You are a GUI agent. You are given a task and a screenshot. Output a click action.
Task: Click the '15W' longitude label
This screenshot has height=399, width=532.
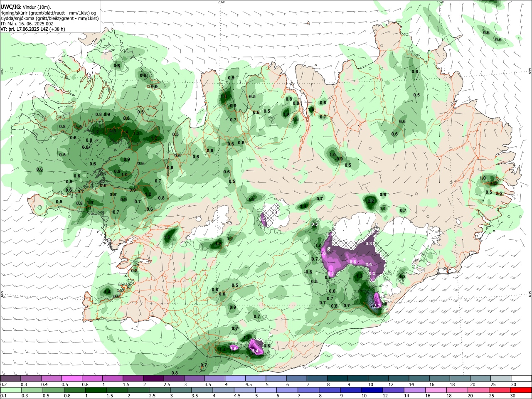(441, 2)
